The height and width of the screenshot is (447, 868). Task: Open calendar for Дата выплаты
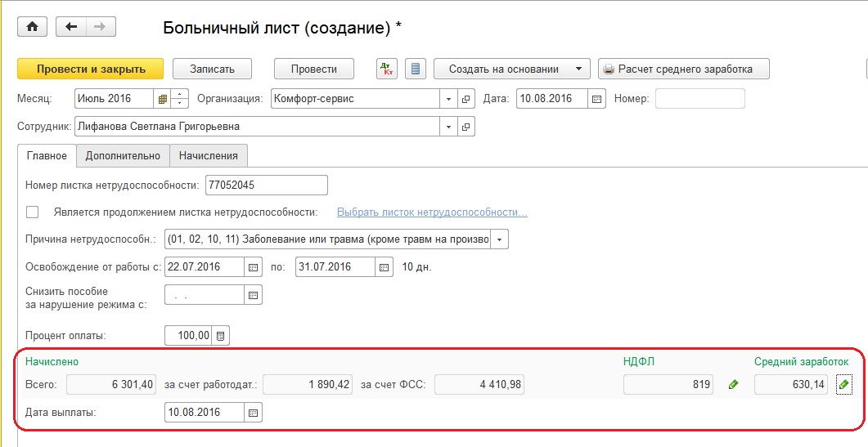click(253, 413)
